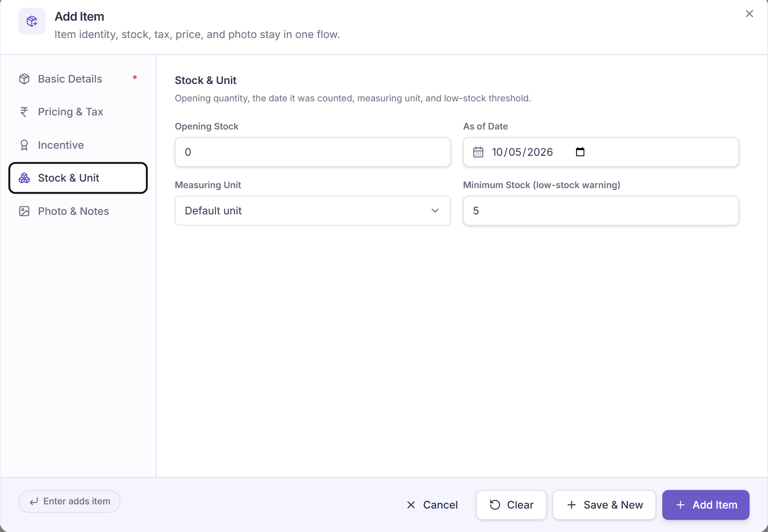Click the Opening Stock label

207,126
